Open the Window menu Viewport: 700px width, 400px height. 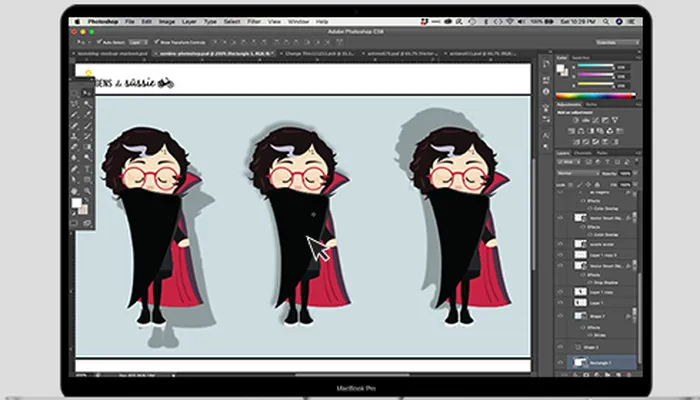click(x=298, y=21)
